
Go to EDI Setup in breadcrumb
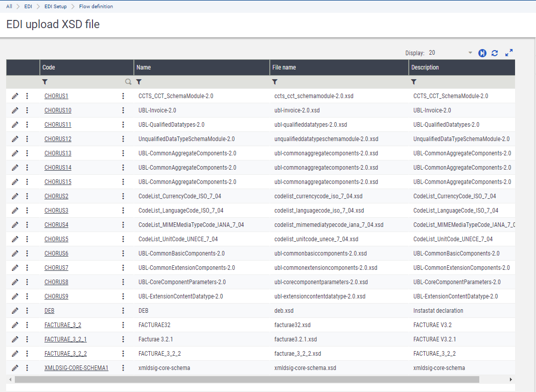pos(56,7)
